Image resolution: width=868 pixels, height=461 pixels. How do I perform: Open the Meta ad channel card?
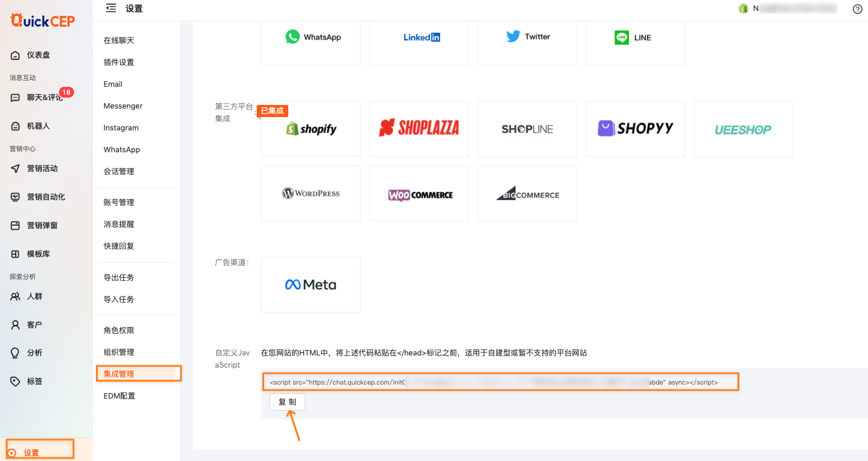311,284
